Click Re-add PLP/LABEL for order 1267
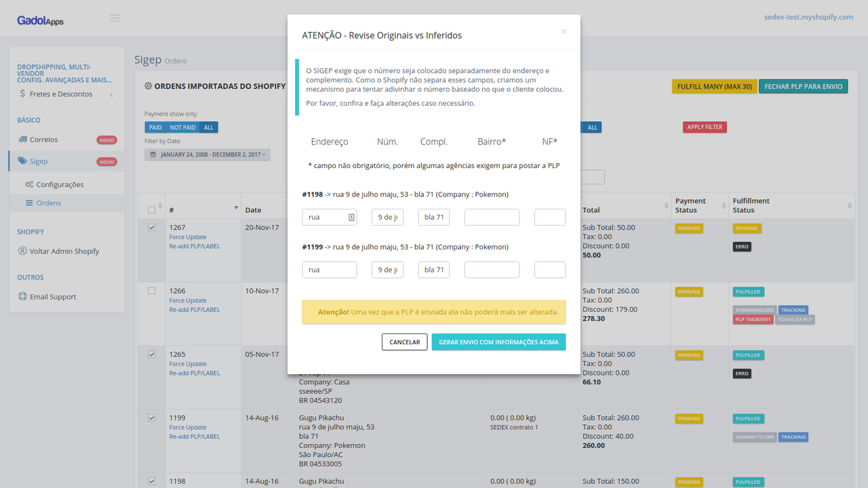Screen dimensions: 868x488 pyautogui.click(x=195, y=246)
